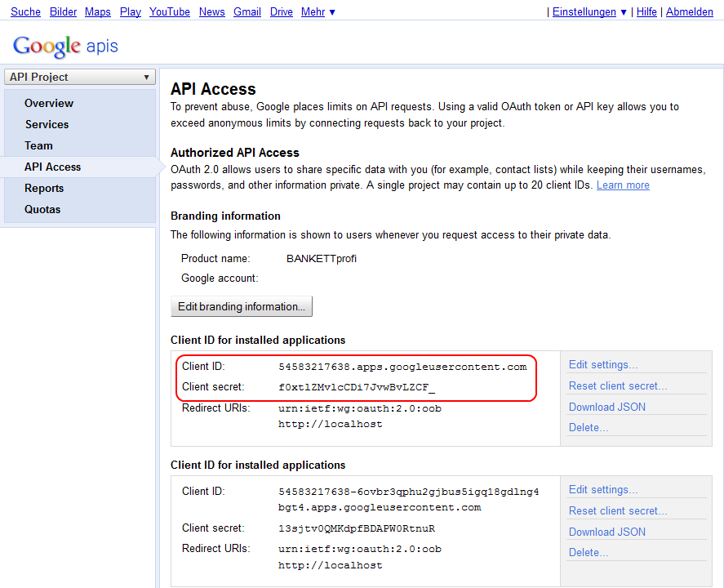Click Edit settings for the first client ID
The width and height of the screenshot is (724, 588).
coord(603,365)
